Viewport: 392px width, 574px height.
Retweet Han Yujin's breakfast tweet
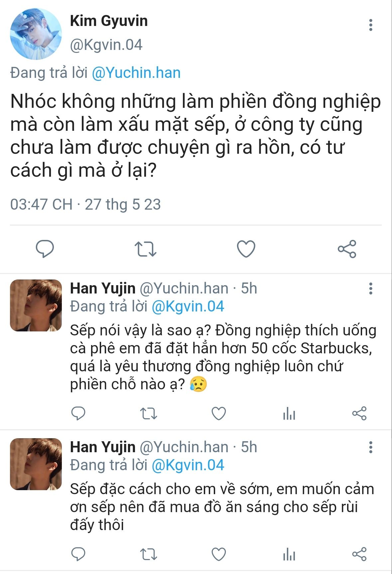148,554
